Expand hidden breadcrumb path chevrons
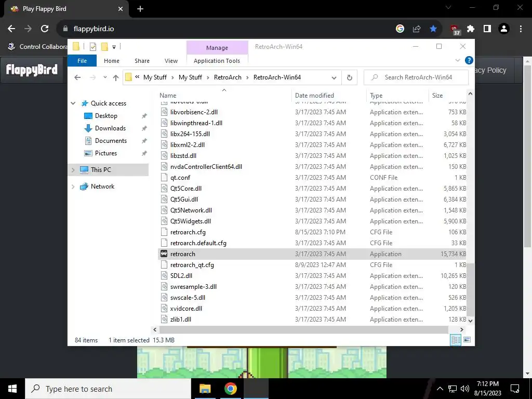This screenshot has height=399, width=532. click(137, 77)
